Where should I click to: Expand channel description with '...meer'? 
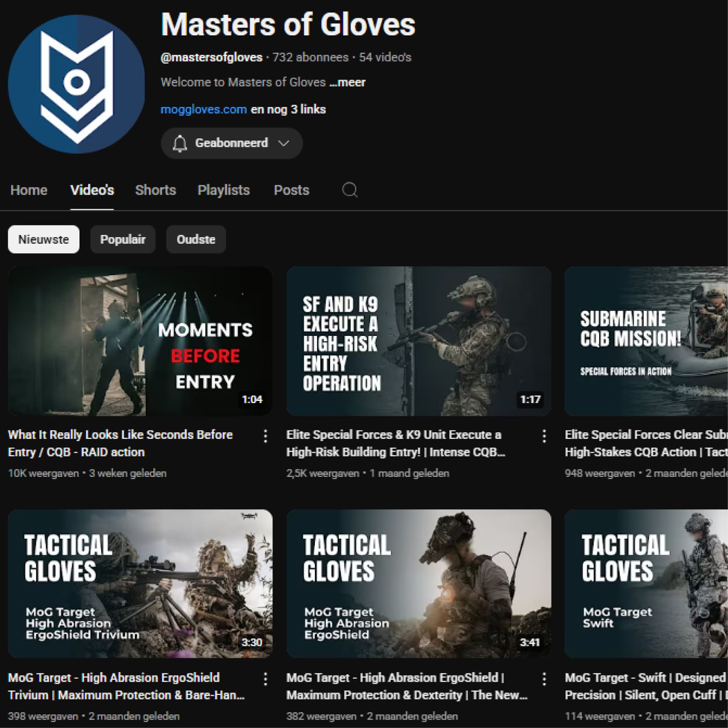click(348, 82)
